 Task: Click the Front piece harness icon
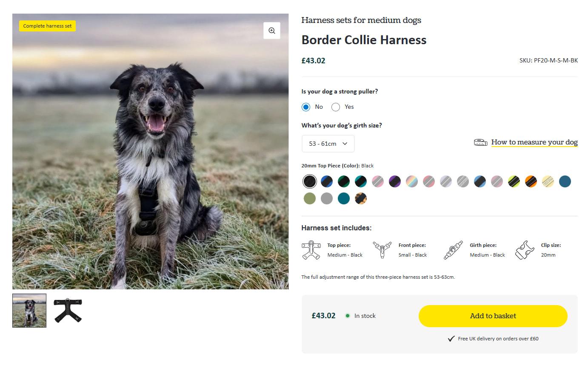point(382,250)
